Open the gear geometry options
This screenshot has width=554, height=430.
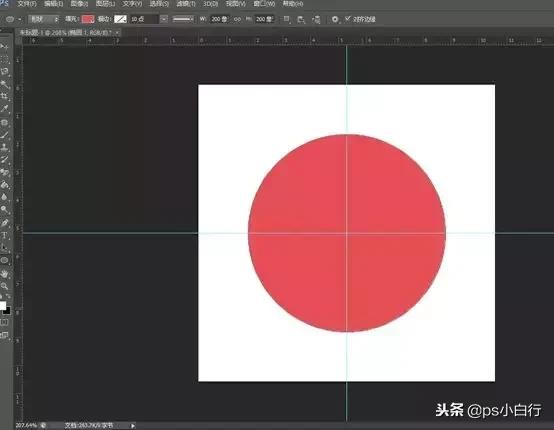coord(335,19)
